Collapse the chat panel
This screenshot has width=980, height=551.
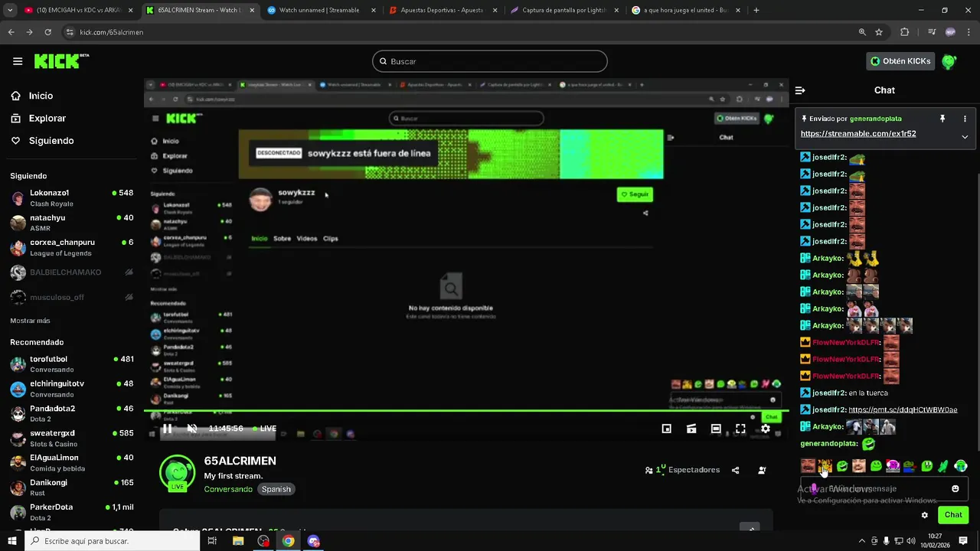(800, 90)
